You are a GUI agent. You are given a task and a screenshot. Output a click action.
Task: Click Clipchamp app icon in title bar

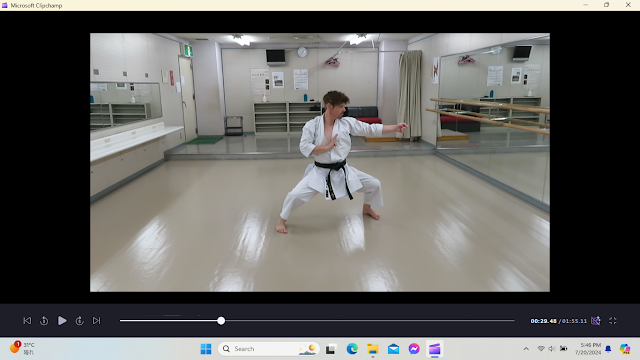point(4,5)
